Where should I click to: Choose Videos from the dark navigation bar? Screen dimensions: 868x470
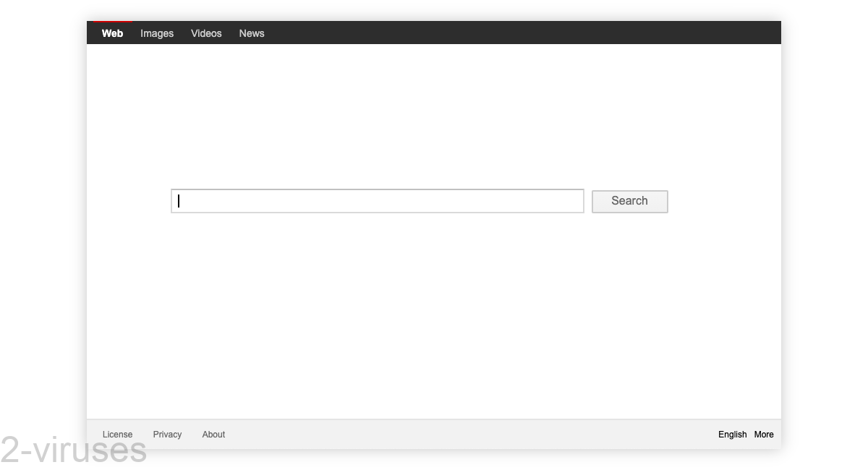(206, 33)
